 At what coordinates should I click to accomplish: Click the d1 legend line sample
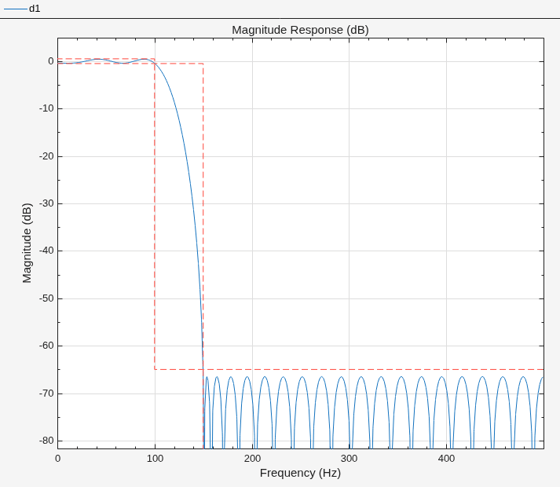[15, 9]
